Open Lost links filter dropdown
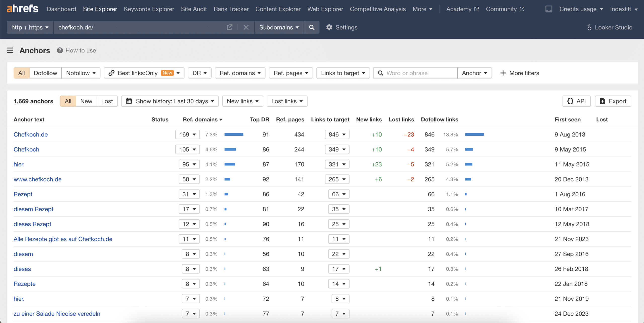The width and height of the screenshot is (644, 323). pyautogui.click(x=287, y=101)
